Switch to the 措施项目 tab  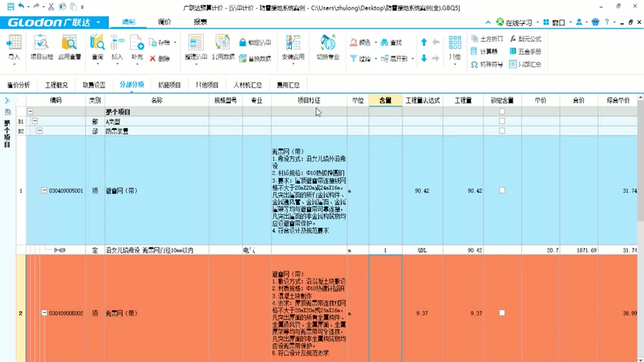click(169, 85)
